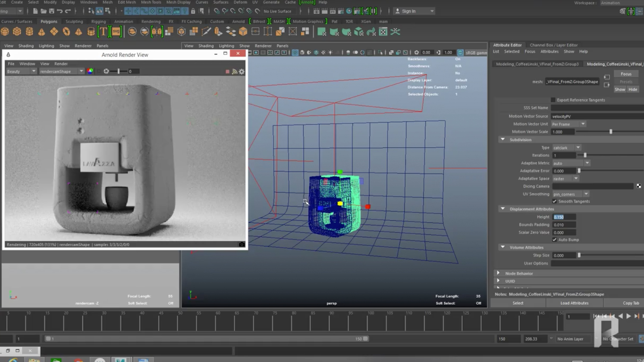Stop the render with red square icon
The height and width of the screenshot is (362, 644).
coord(227,72)
